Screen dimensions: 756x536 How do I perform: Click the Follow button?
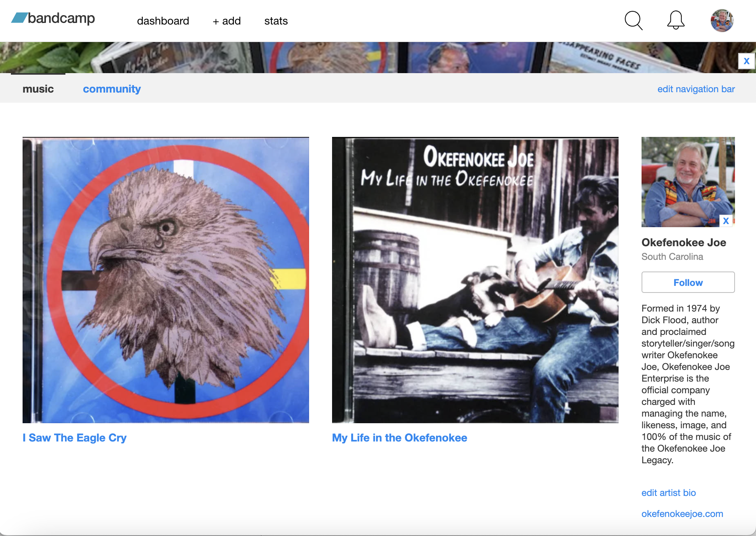tap(688, 282)
